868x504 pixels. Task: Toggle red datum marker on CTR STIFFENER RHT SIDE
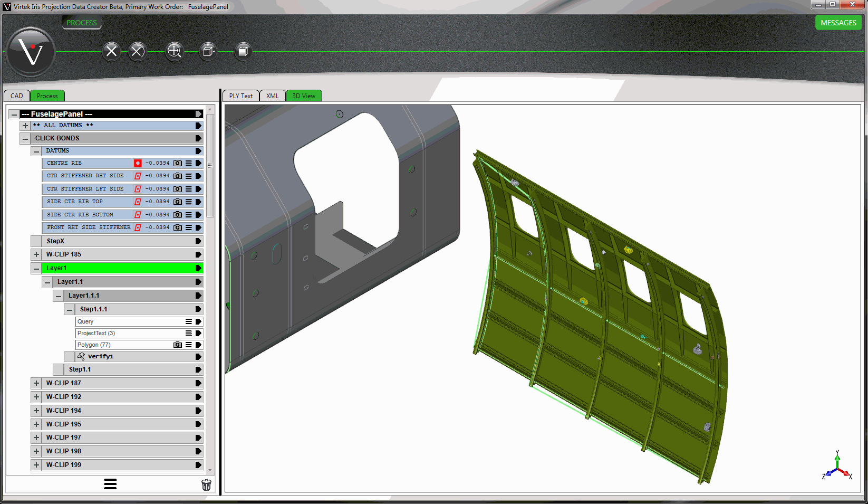pos(138,176)
